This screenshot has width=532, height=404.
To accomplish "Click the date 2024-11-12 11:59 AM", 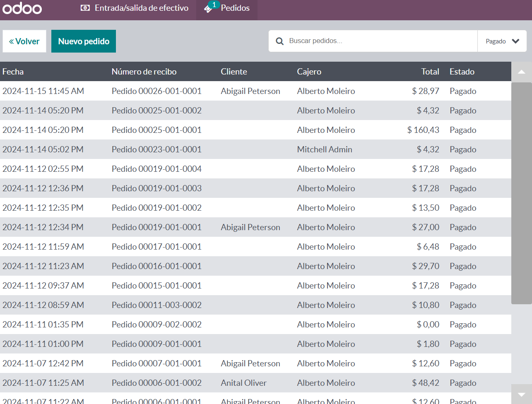I will point(43,247).
